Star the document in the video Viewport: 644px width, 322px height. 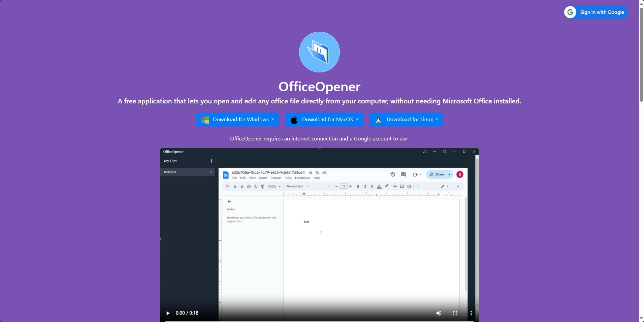tap(311, 173)
